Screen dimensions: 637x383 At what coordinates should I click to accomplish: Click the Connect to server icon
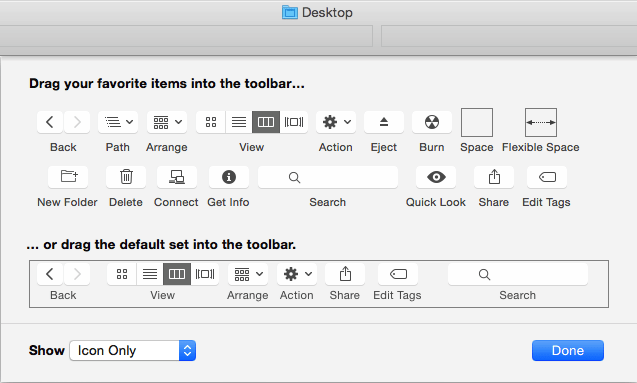point(177,177)
